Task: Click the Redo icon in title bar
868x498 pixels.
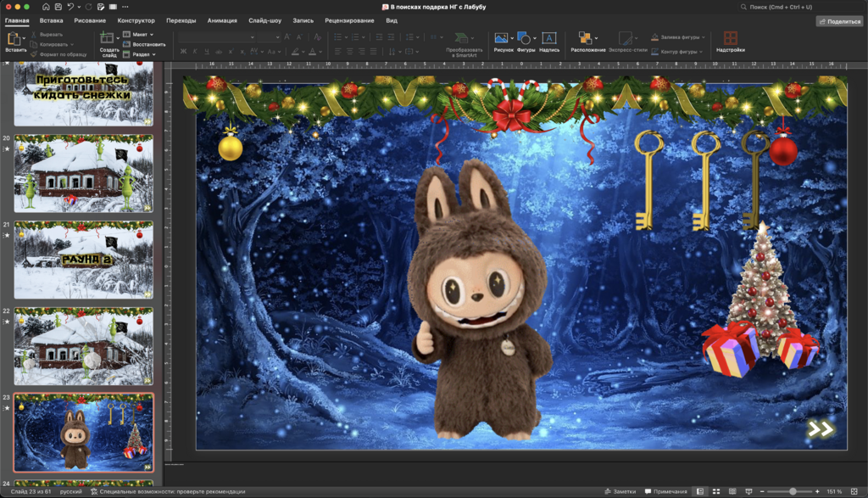Action: [88, 7]
